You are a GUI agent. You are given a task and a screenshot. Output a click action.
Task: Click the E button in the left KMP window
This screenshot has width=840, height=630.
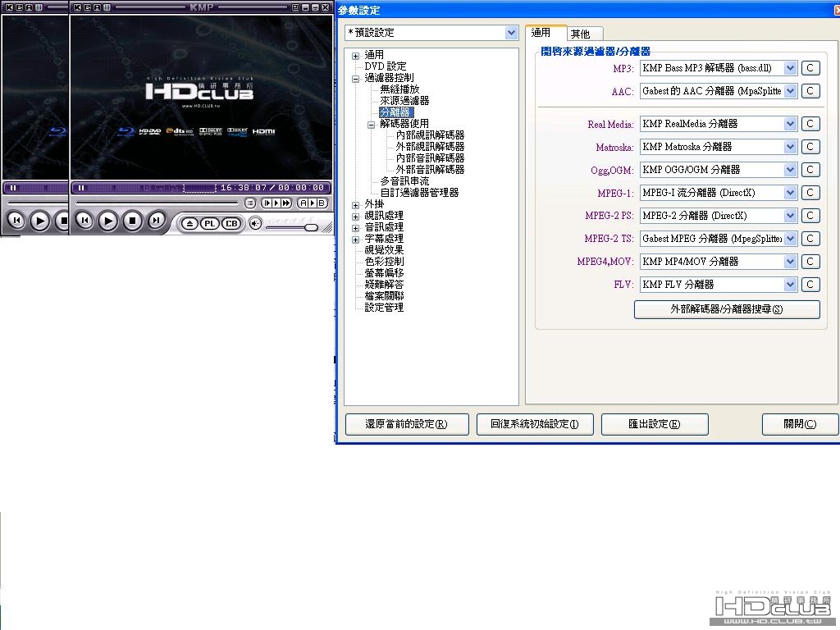pos(19,7)
